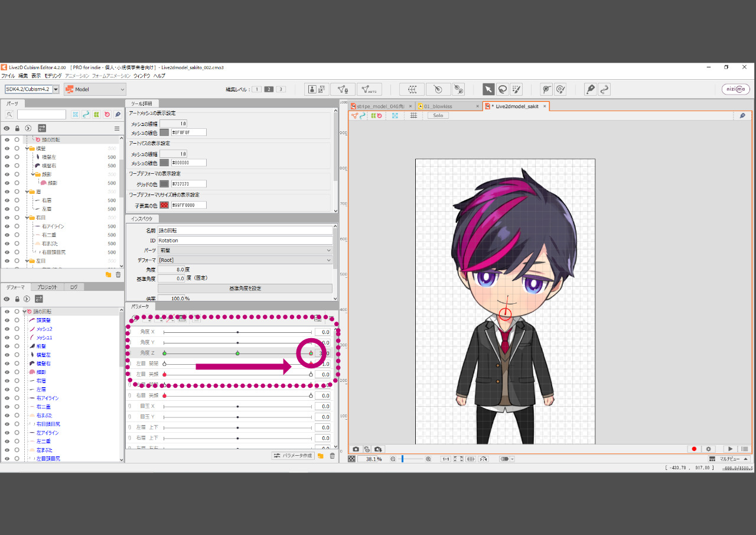The width and height of the screenshot is (756, 535).
Task: Open the Model workspace dropdown
Action: coord(95,89)
